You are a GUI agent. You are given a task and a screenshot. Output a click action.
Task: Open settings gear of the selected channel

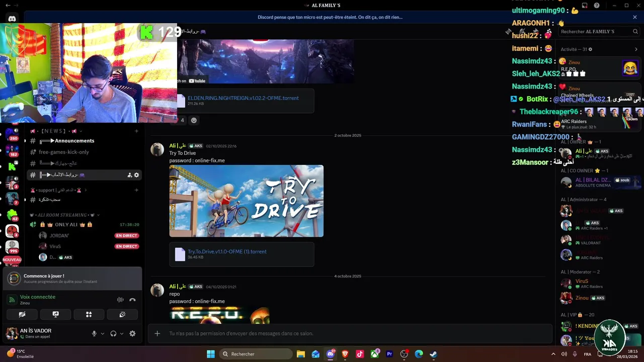click(136, 175)
